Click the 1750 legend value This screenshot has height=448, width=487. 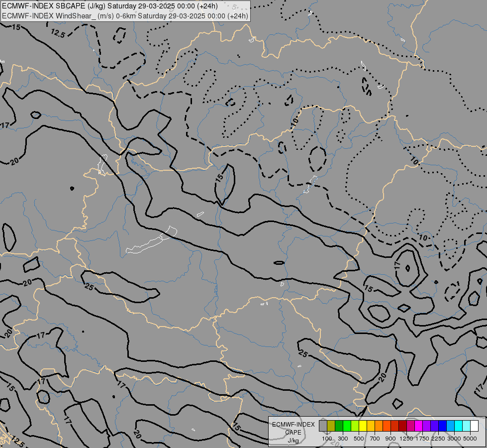click(x=422, y=439)
